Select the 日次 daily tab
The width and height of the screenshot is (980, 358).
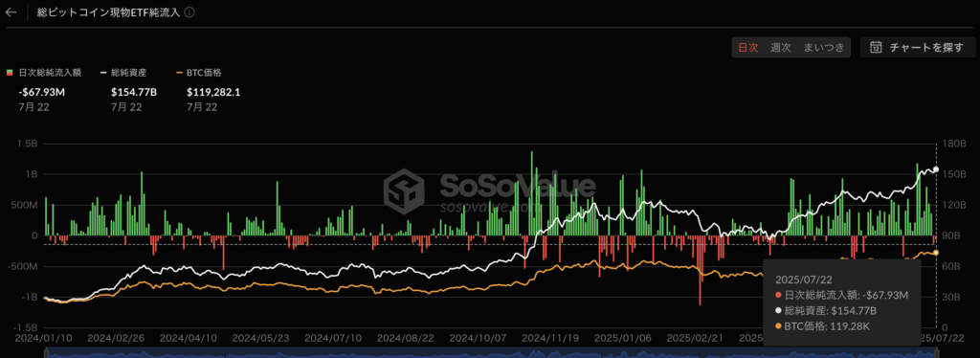tap(748, 48)
